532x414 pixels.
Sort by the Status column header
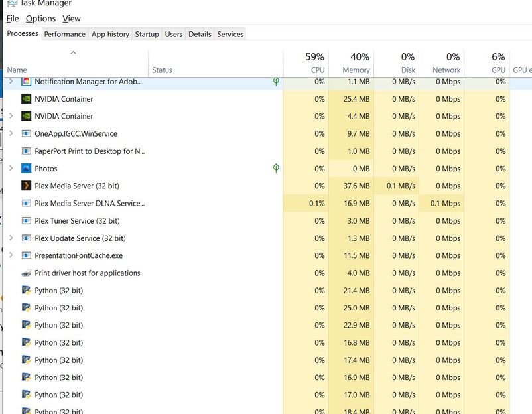(x=216, y=64)
